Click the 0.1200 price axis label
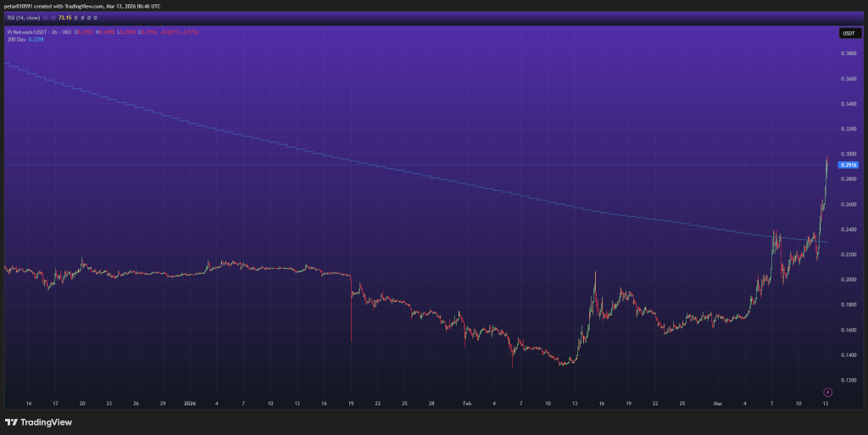This screenshot has height=435, width=868. click(x=848, y=380)
